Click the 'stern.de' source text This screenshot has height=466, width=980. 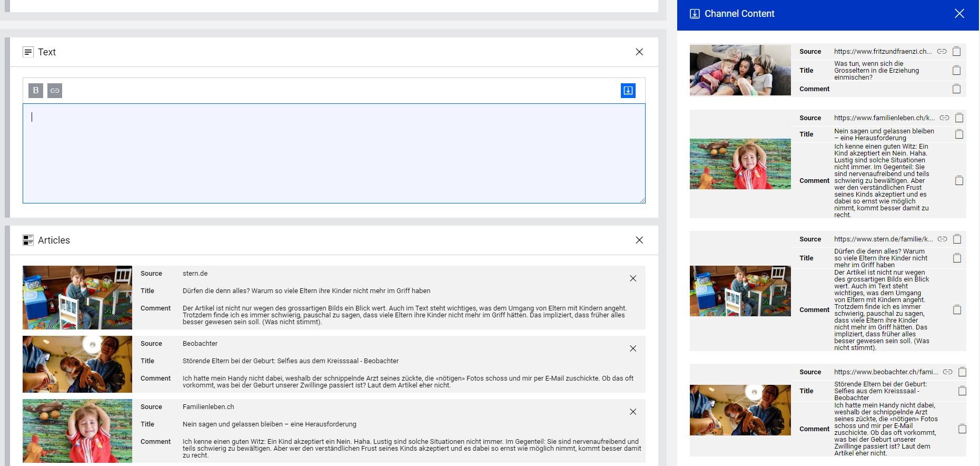pyautogui.click(x=195, y=273)
